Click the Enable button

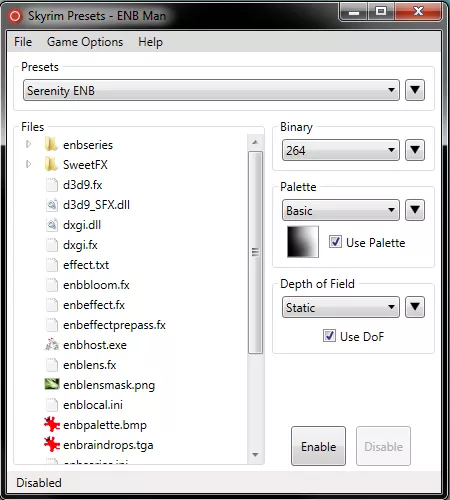click(318, 446)
